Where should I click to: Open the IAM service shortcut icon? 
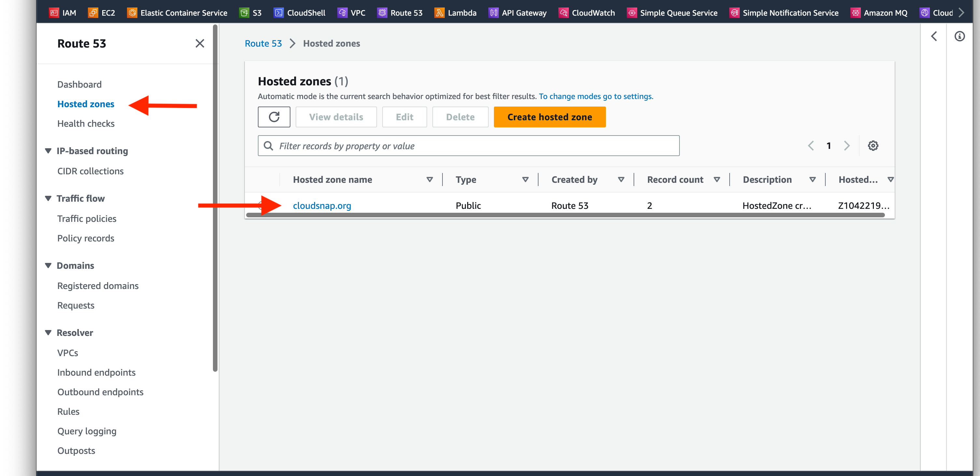pos(54,13)
